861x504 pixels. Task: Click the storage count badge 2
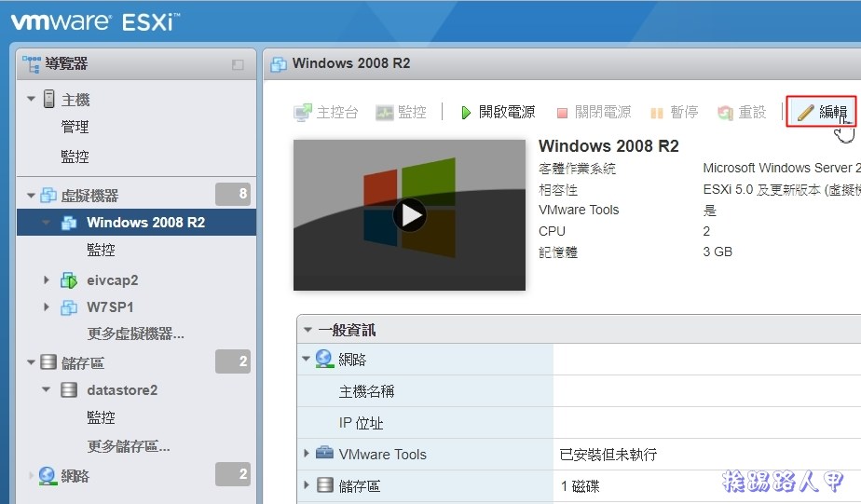pyautogui.click(x=233, y=361)
